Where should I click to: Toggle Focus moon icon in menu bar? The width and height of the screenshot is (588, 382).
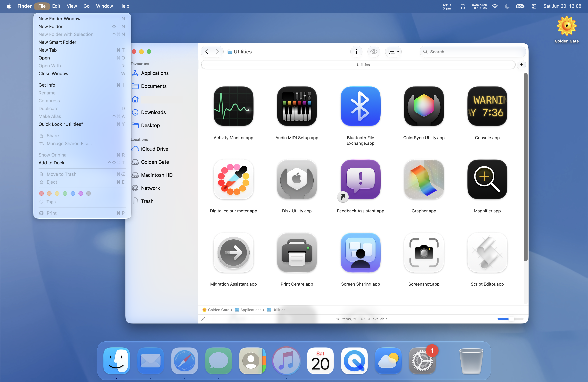[507, 6]
